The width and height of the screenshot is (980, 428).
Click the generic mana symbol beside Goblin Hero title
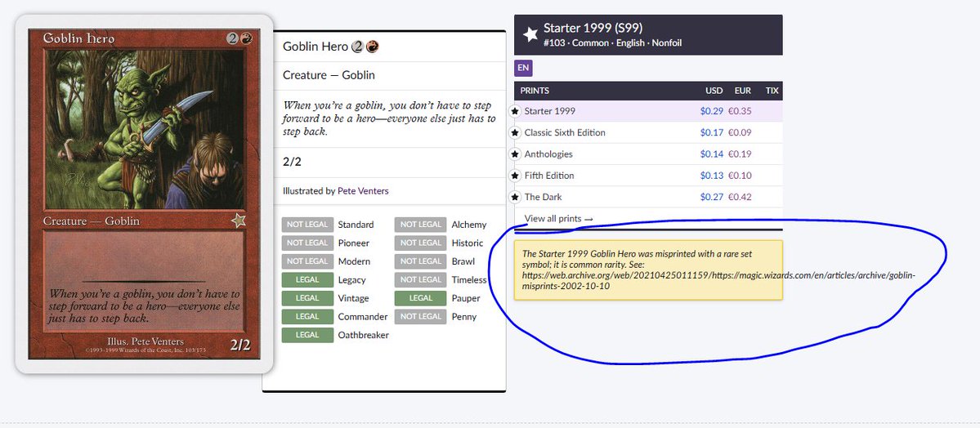(357, 47)
